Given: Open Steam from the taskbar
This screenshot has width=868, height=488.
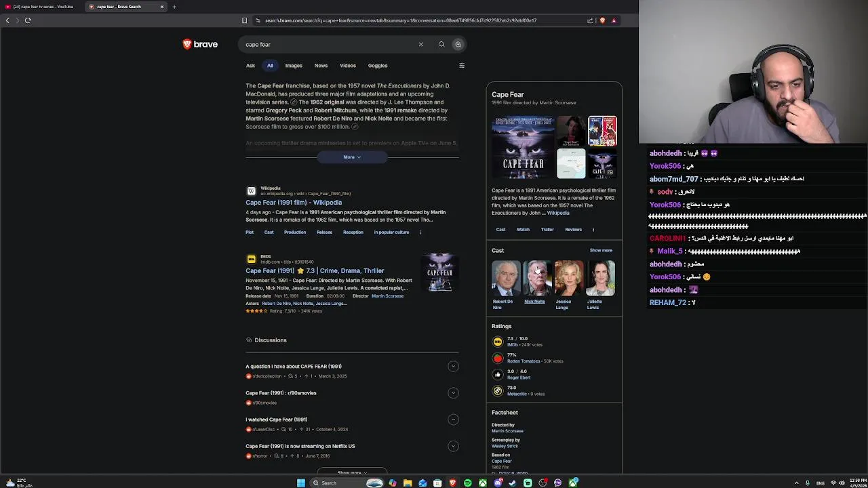Looking at the screenshot, I should (x=513, y=483).
